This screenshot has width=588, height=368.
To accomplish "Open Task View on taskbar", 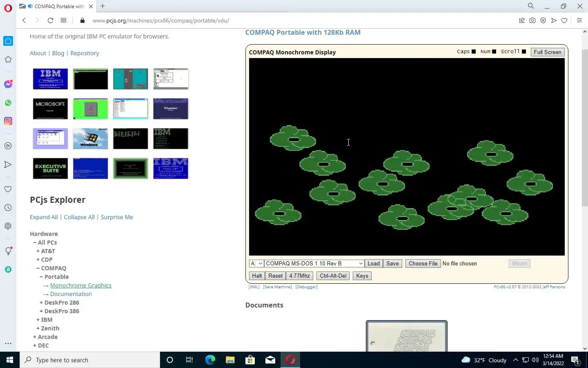I will coord(189,360).
